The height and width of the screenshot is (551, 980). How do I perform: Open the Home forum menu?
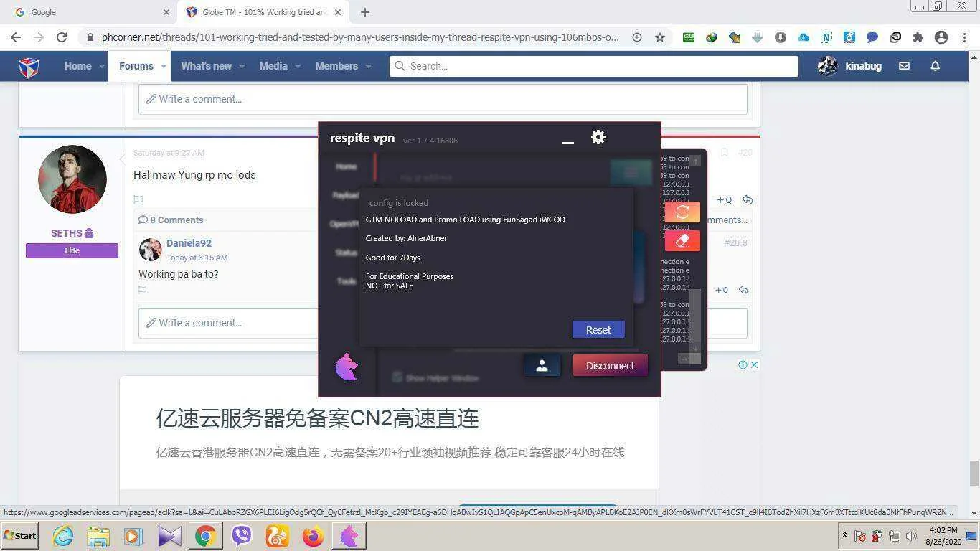77,66
